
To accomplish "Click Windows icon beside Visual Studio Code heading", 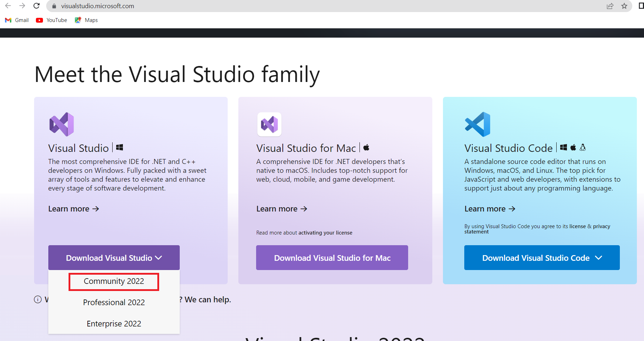I will tap(563, 147).
